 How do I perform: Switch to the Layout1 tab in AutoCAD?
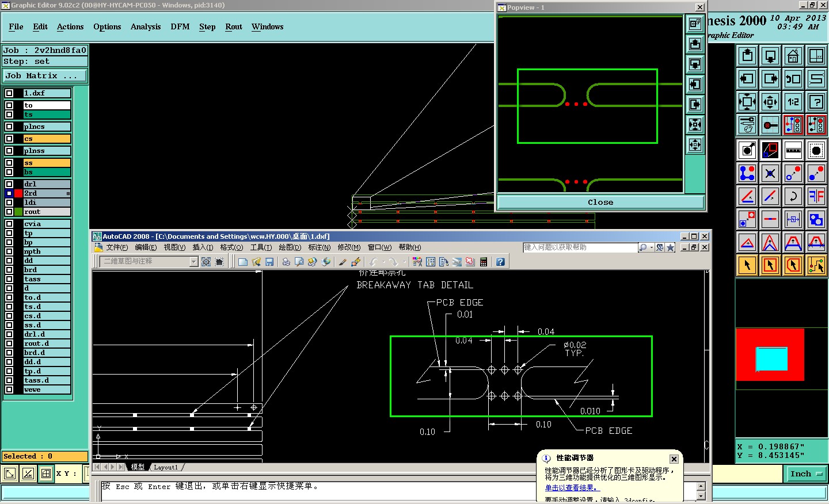166,467
